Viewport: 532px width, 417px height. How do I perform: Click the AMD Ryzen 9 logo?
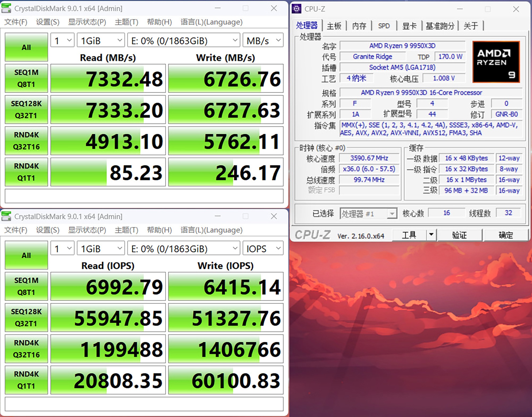point(496,62)
